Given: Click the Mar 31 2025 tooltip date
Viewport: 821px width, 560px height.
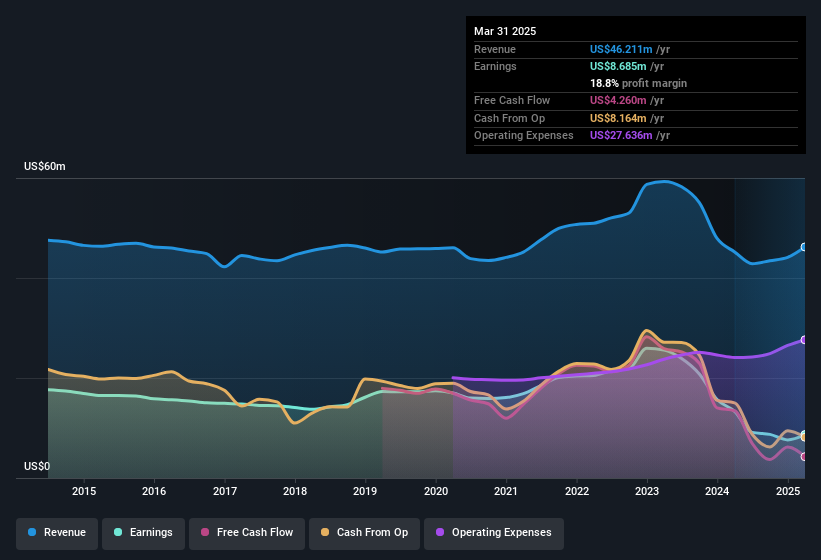Looking at the screenshot, I should (505, 31).
